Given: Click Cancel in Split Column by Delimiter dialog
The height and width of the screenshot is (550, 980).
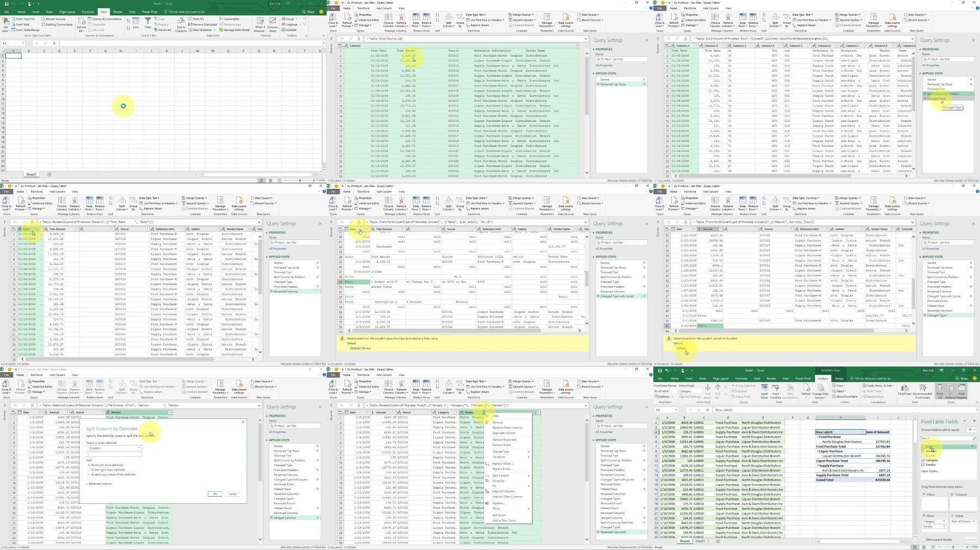Looking at the screenshot, I should pyautogui.click(x=232, y=494).
